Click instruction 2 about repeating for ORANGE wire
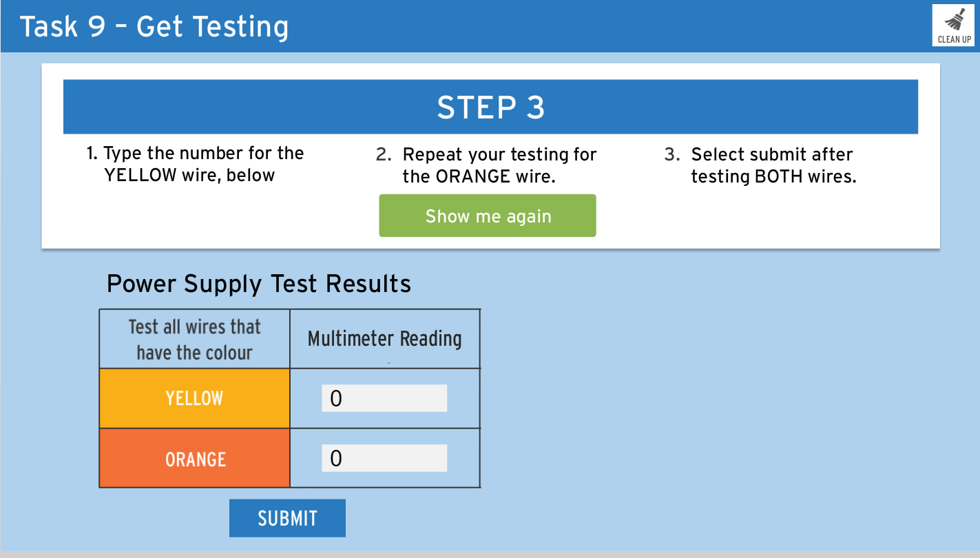 (486, 165)
